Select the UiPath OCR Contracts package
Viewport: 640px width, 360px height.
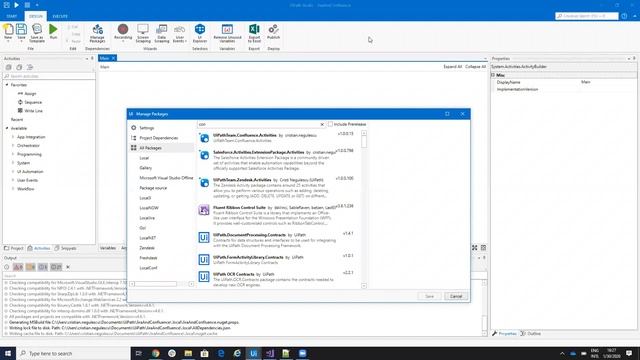click(278, 278)
